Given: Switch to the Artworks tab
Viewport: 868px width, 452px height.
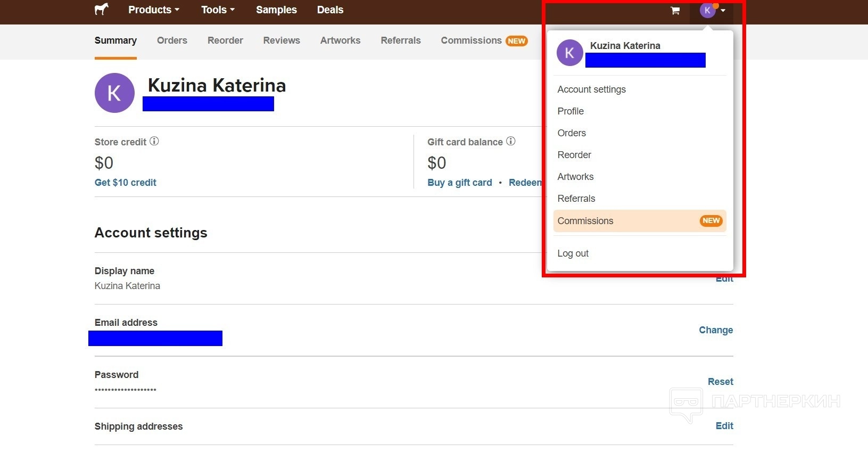Looking at the screenshot, I should pyautogui.click(x=340, y=40).
